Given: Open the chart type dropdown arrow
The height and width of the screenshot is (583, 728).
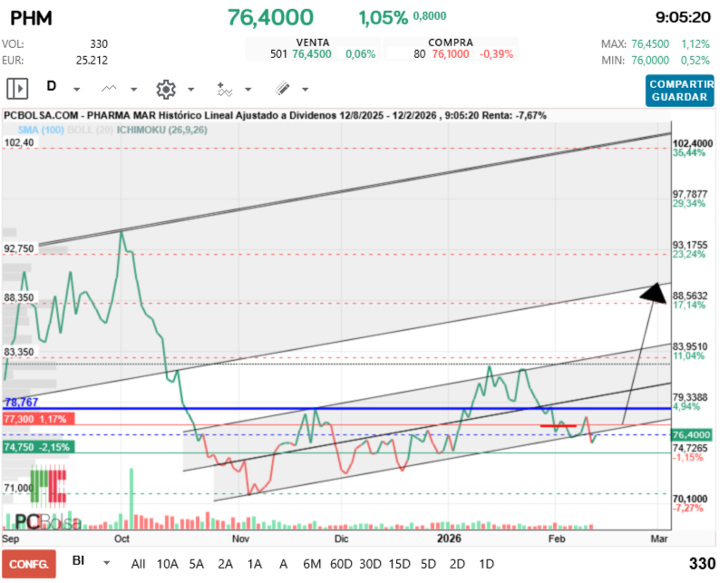Looking at the screenshot, I should pos(132,89).
